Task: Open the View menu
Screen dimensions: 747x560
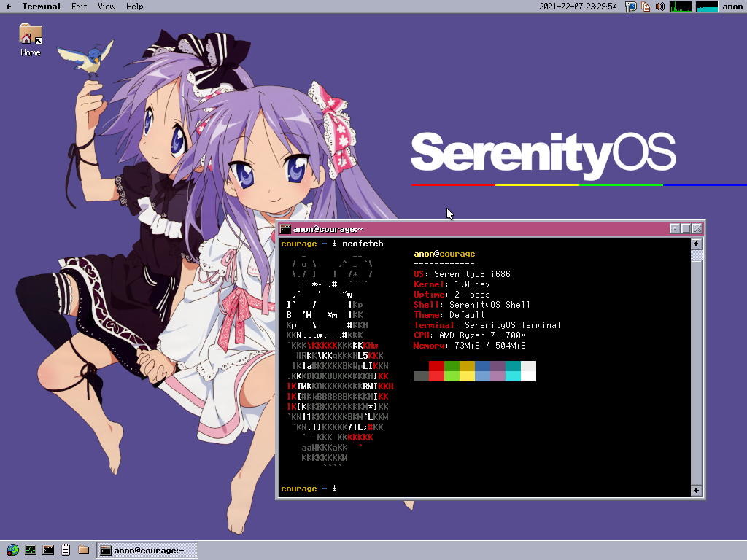Action: click(x=107, y=6)
